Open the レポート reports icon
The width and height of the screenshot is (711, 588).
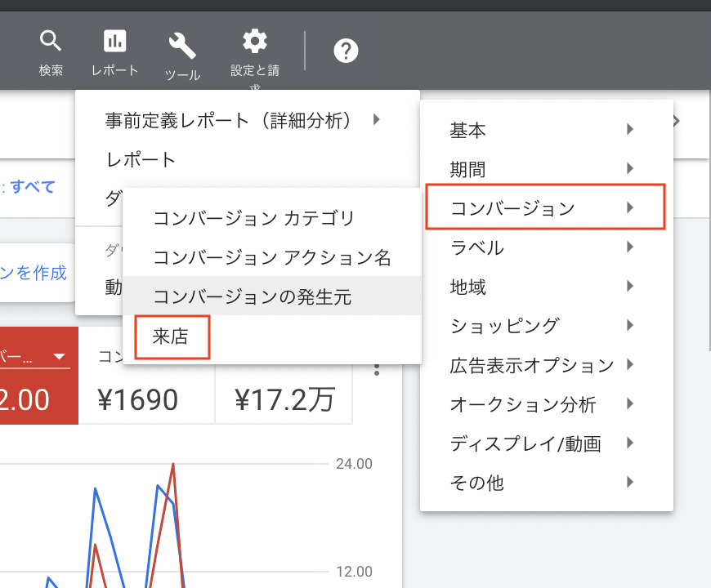pyautogui.click(x=114, y=41)
